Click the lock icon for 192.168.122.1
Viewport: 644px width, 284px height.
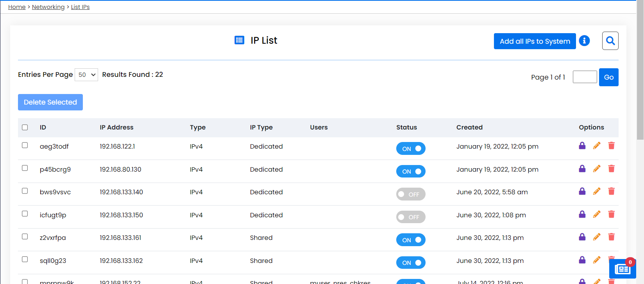click(x=582, y=146)
